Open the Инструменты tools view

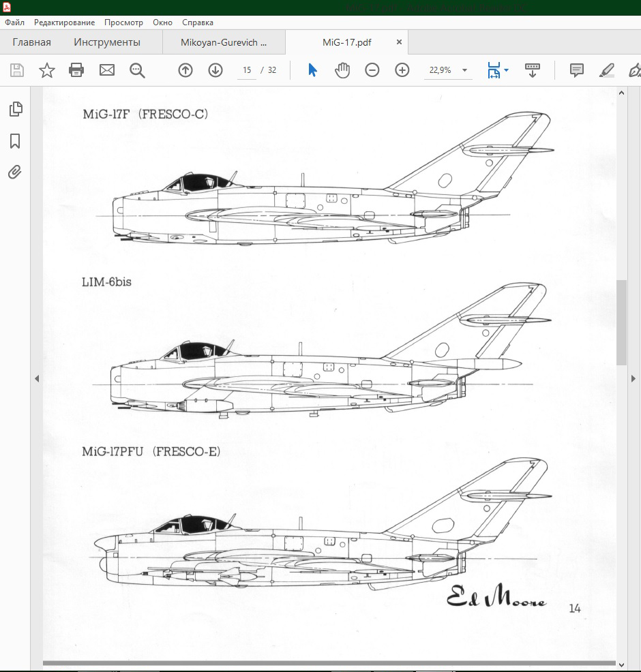point(107,42)
